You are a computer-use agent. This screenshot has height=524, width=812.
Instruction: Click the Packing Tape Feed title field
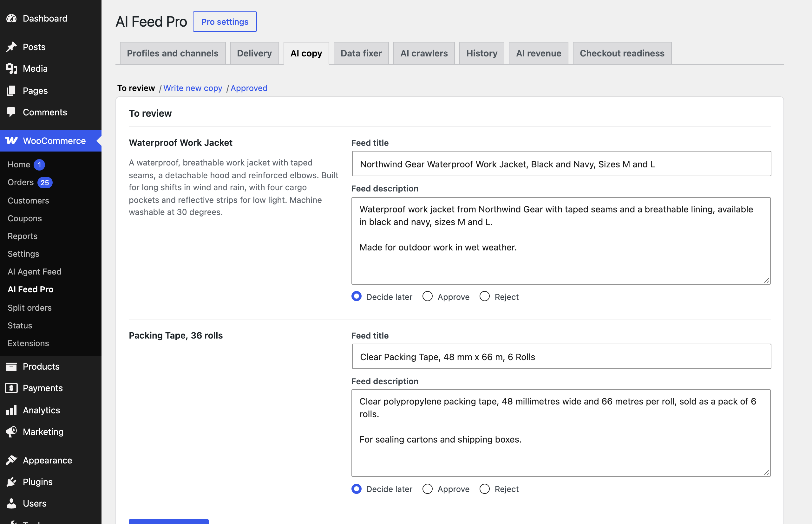point(561,357)
